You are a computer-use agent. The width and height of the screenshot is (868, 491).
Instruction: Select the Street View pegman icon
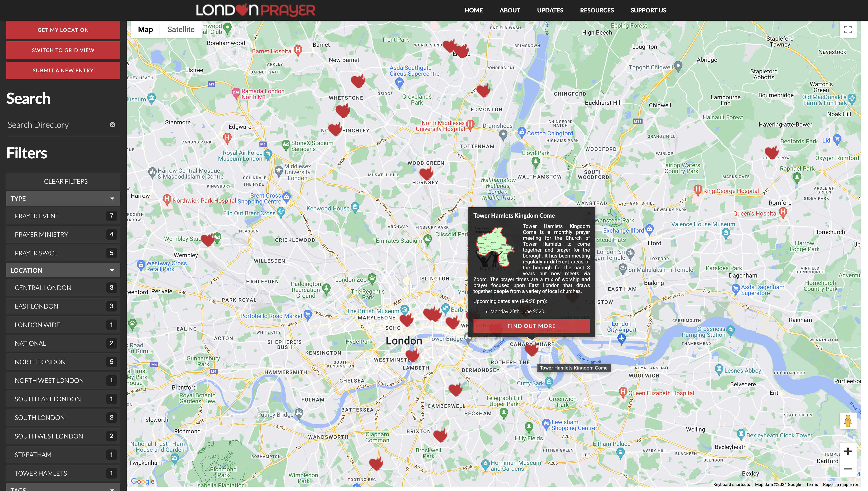[848, 421]
